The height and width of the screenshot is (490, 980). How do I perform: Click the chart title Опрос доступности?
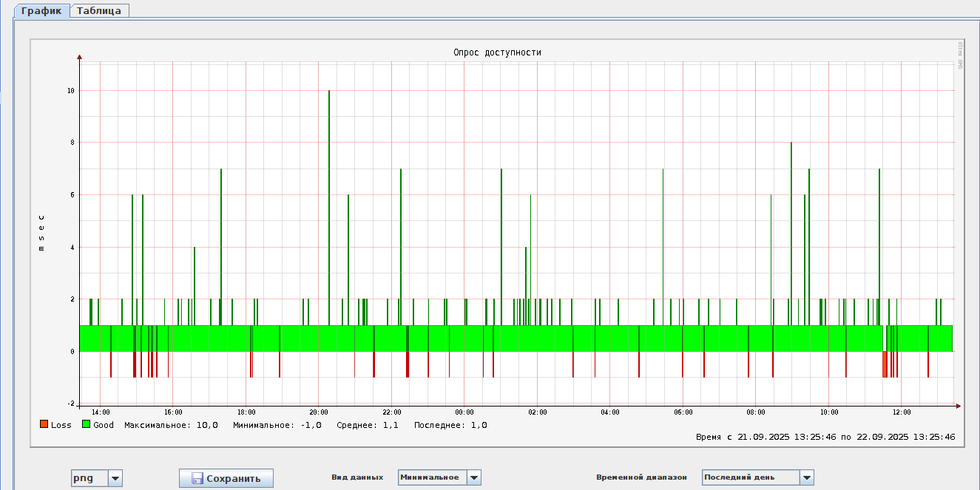click(497, 52)
